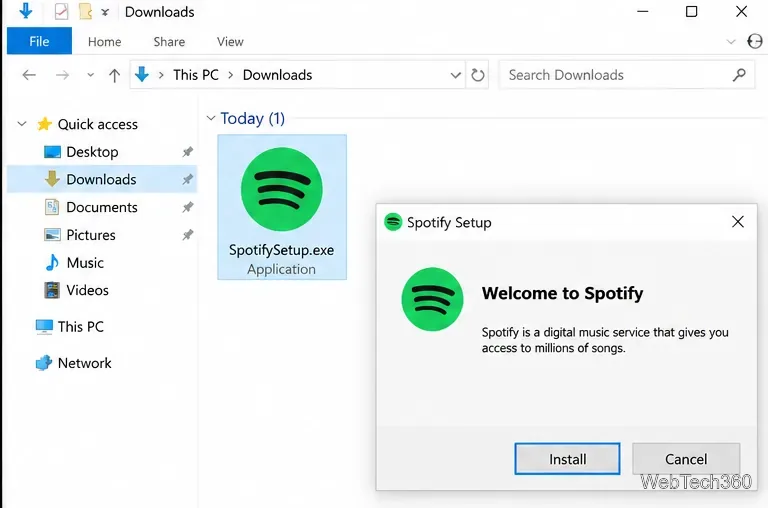
Task: Minimize the Downloads Explorer window
Action: pyautogui.click(x=643, y=11)
